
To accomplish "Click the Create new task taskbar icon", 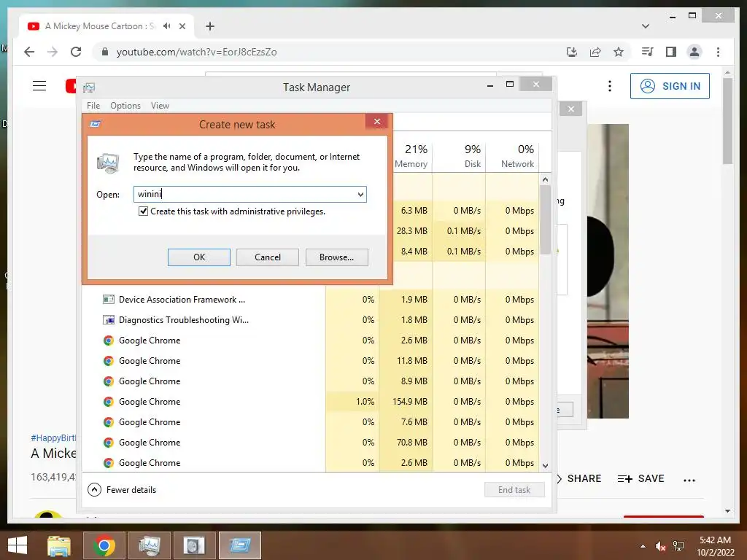I will (x=239, y=545).
